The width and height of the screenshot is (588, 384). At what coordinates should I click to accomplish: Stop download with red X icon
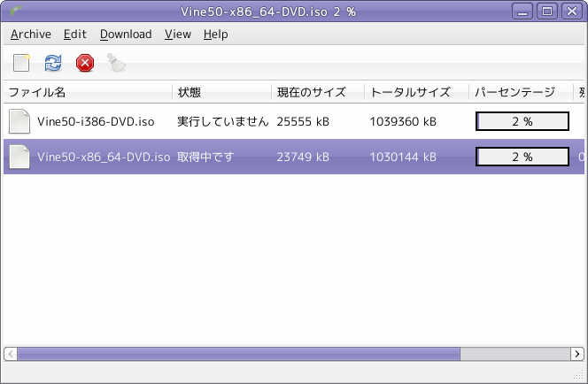coord(85,63)
